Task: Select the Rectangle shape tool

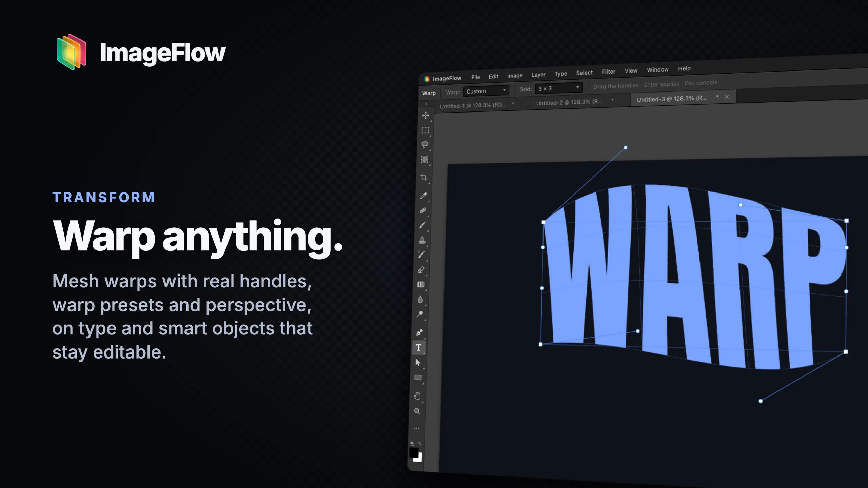Action: [x=418, y=378]
